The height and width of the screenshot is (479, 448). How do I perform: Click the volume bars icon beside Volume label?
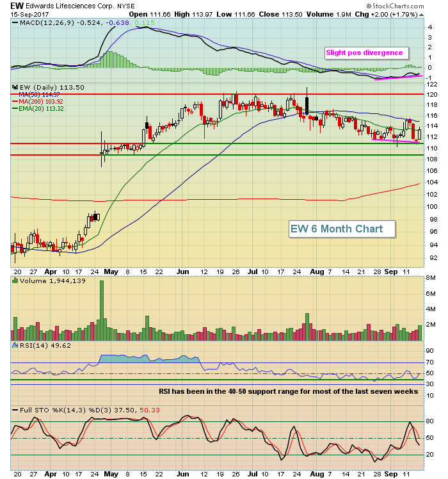[x=15, y=280]
